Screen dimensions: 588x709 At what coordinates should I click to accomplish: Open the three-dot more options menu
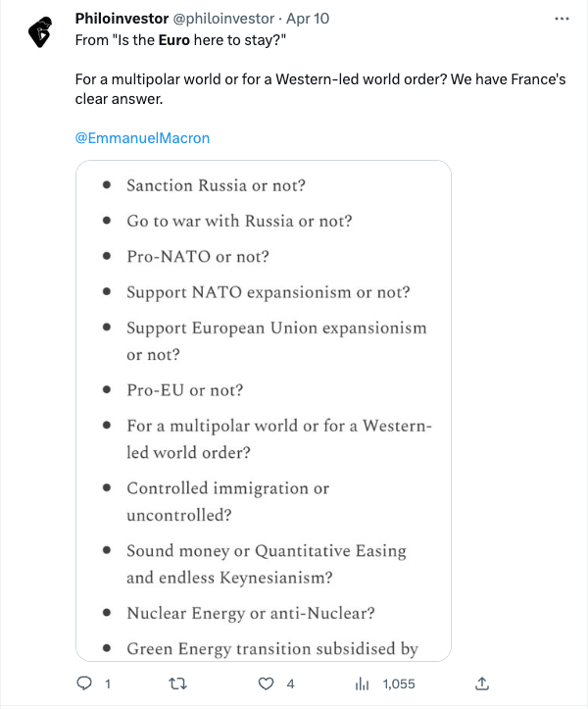(561, 19)
